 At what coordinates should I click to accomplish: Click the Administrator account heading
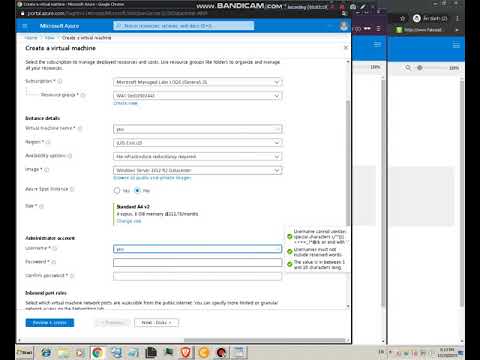tap(50, 238)
